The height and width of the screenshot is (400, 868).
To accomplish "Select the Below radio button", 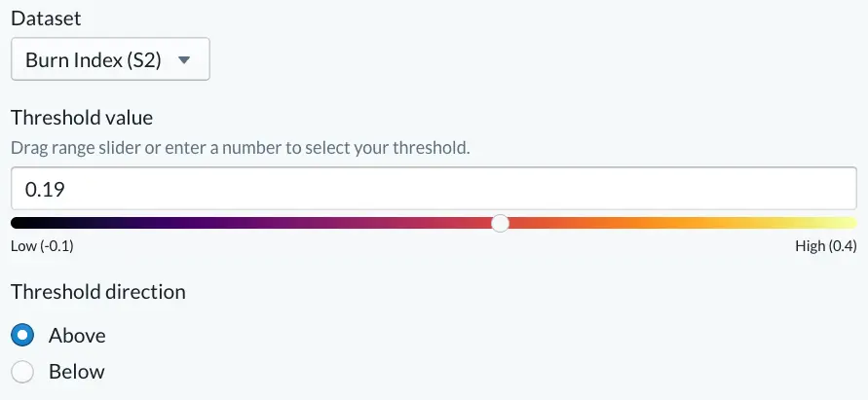I will click(x=22, y=371).
